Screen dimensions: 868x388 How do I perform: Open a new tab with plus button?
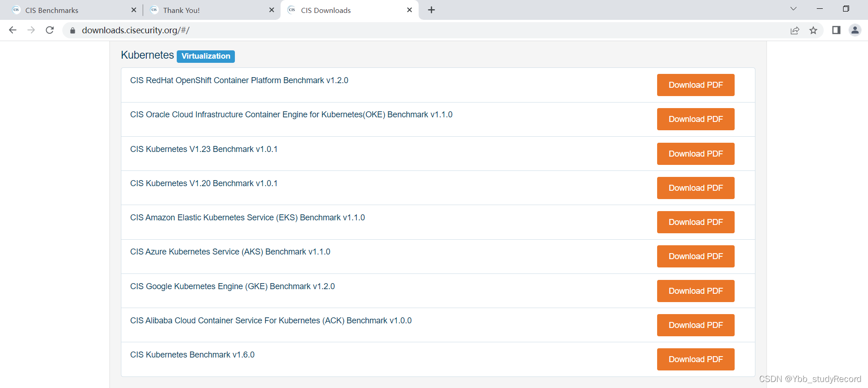point(431,10)
